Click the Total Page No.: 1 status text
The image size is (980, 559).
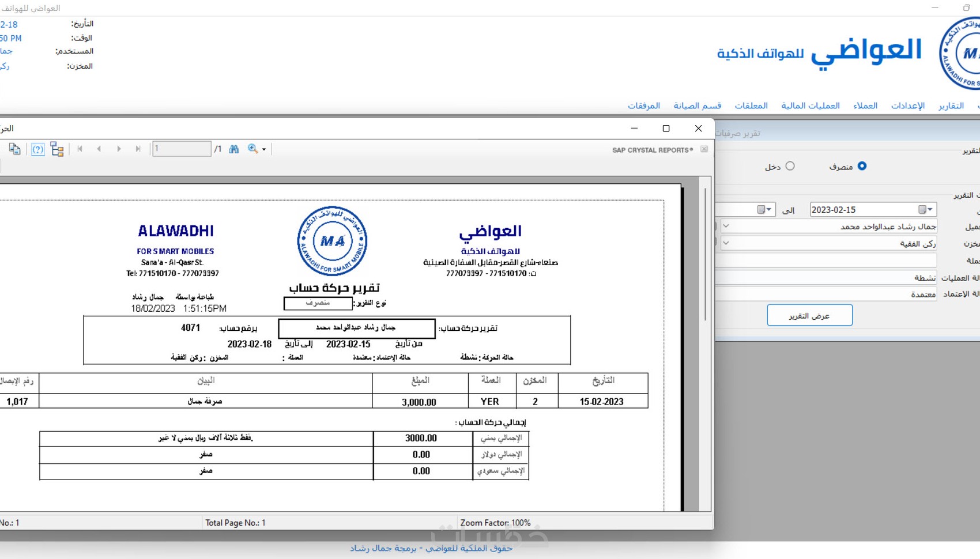(235, 523)
